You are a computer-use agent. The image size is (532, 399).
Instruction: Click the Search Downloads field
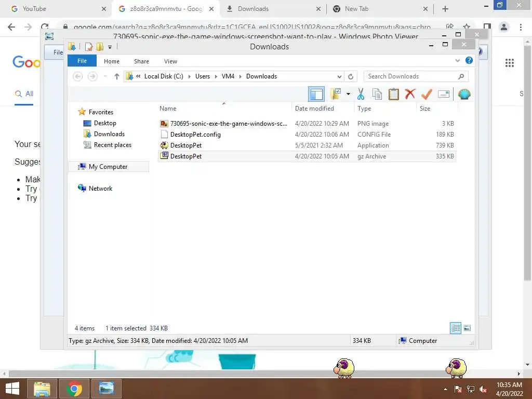click(x=416, y=76)
